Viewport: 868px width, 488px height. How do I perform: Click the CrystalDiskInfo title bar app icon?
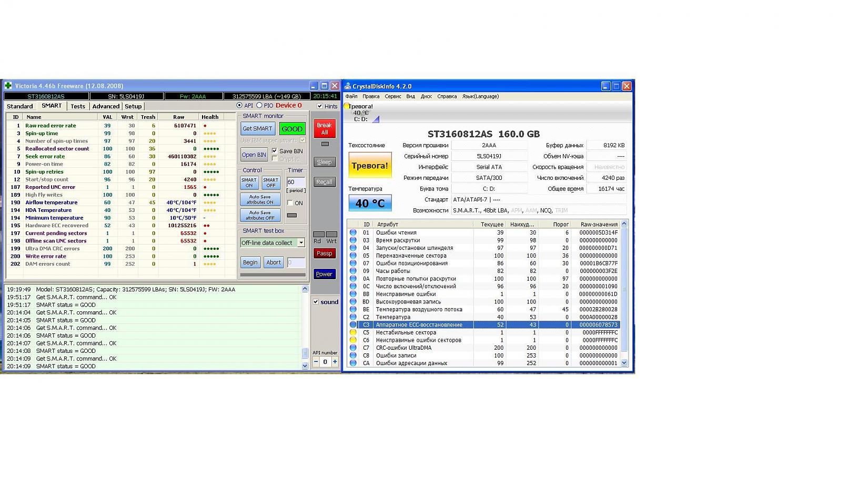tap(348, 86)
